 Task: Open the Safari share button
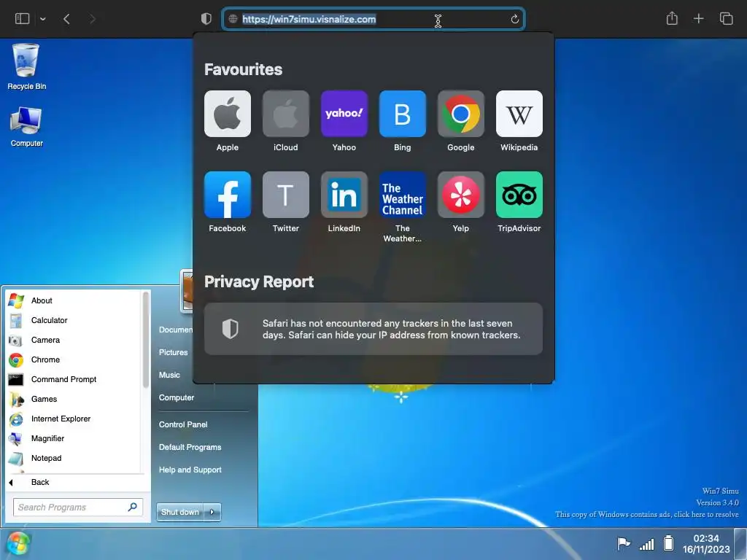pyautogui.click(x=672, y=18)
